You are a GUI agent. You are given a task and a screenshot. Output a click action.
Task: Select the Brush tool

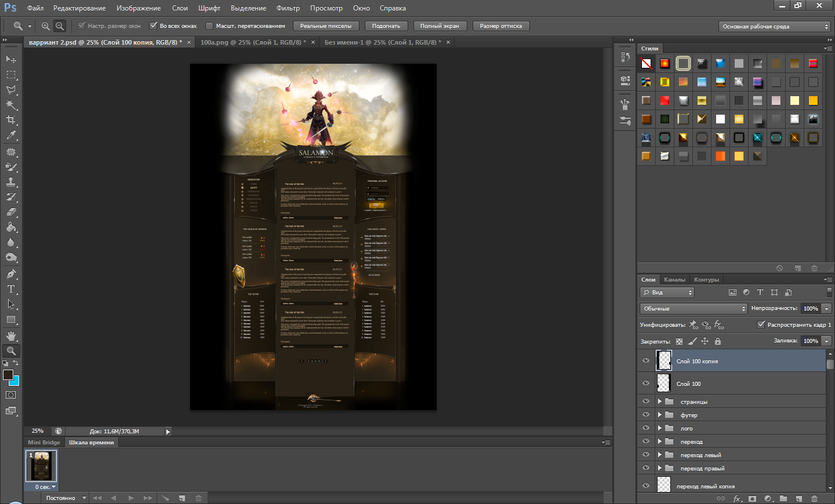(11, 166)
